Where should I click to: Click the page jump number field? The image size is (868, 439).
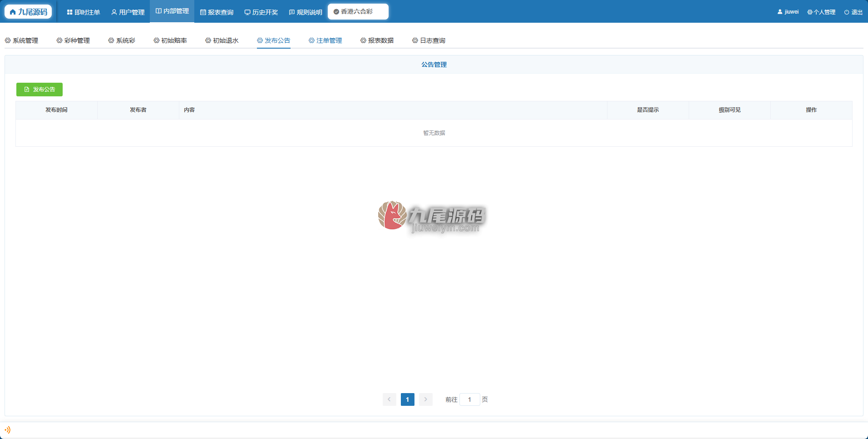point(469,399)
